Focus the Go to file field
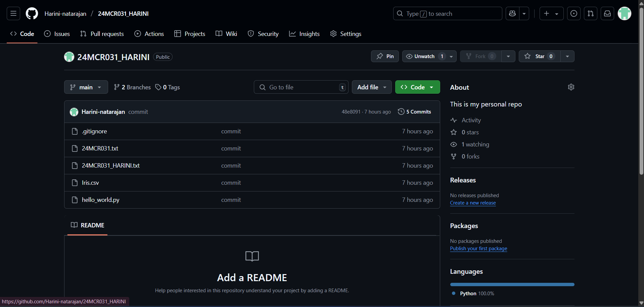 [301, 87]
